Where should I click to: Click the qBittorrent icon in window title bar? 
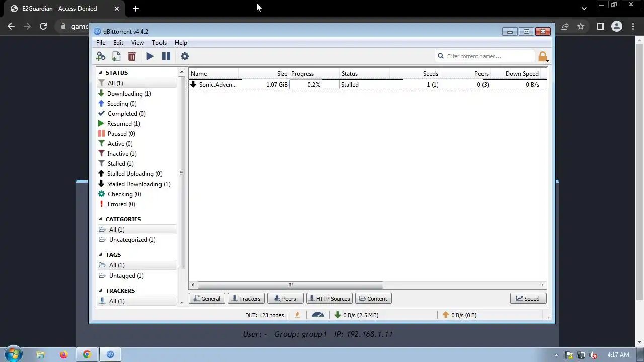pyautogui.click(x=97, y=31)
